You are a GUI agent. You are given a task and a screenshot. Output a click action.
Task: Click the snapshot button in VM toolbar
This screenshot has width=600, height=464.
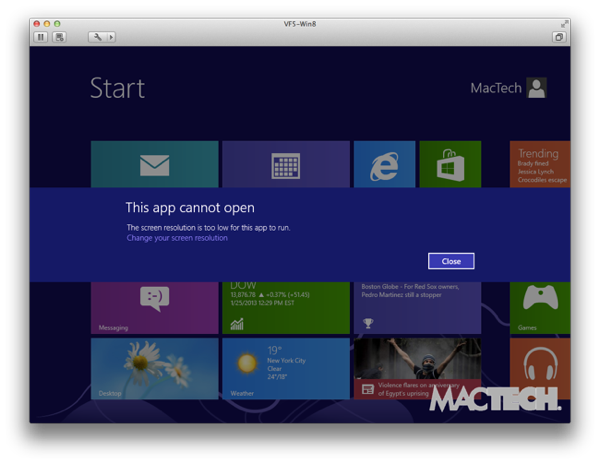pyautogui.click(x=59, y=37)
